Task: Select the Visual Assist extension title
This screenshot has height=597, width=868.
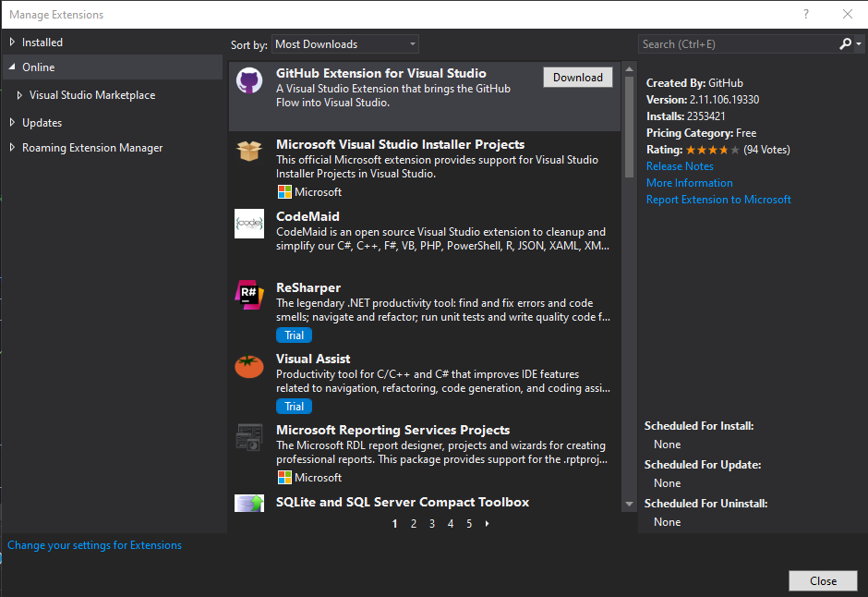Action: (313, 359)
